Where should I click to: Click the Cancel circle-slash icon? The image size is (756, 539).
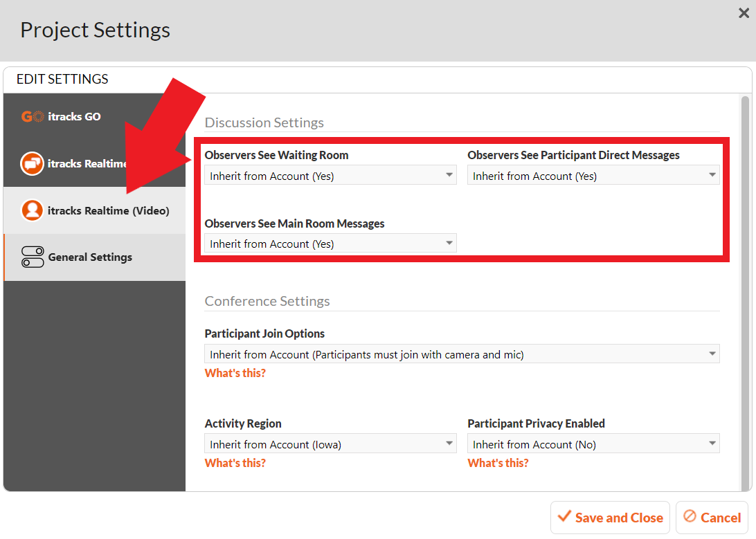[690, 516]
